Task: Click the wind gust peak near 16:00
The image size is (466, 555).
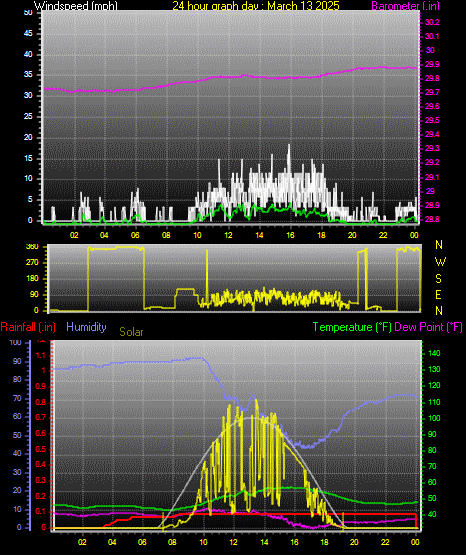Action: (x=289, y=146)
